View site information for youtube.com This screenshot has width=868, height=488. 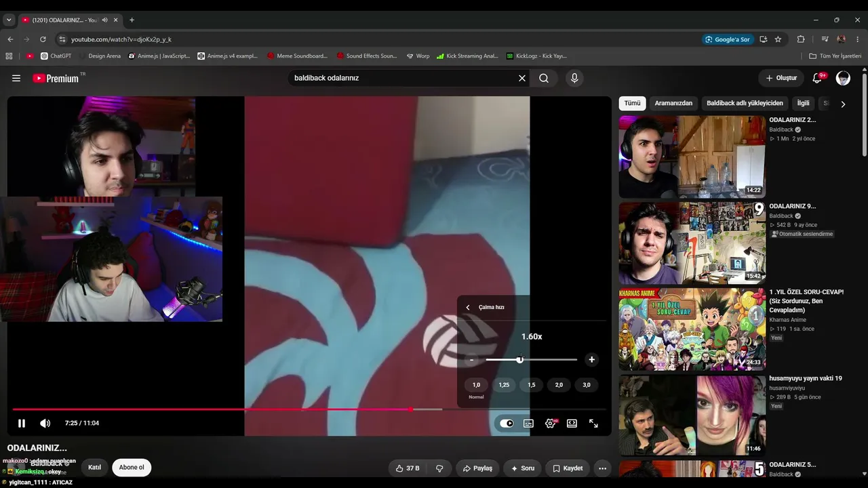62,39
